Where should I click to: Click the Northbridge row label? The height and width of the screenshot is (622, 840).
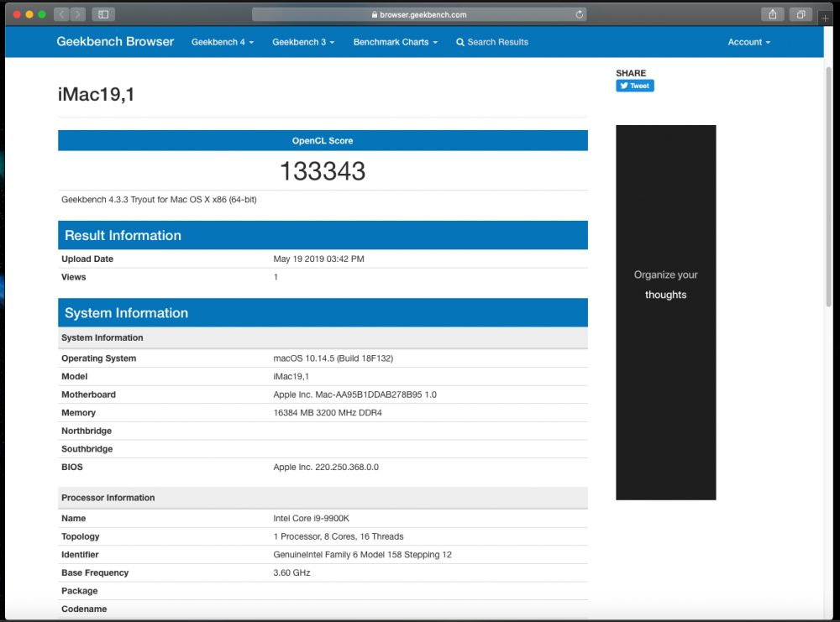[87, 431]
